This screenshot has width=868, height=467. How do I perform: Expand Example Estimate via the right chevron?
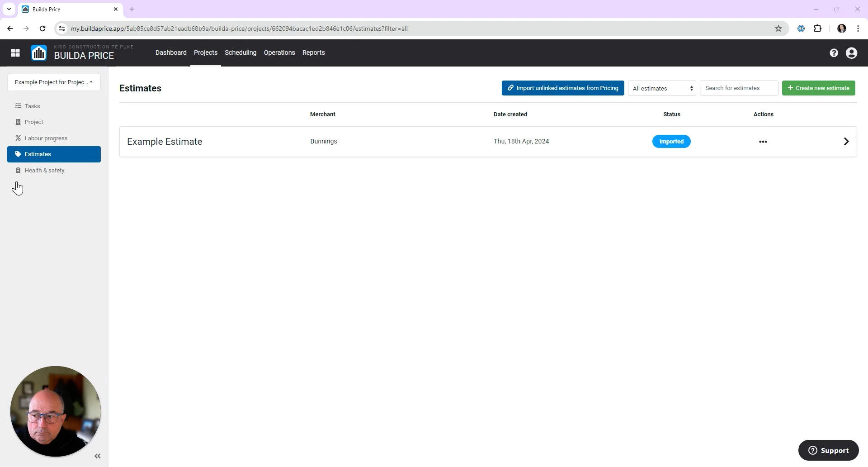pos(846,141)
